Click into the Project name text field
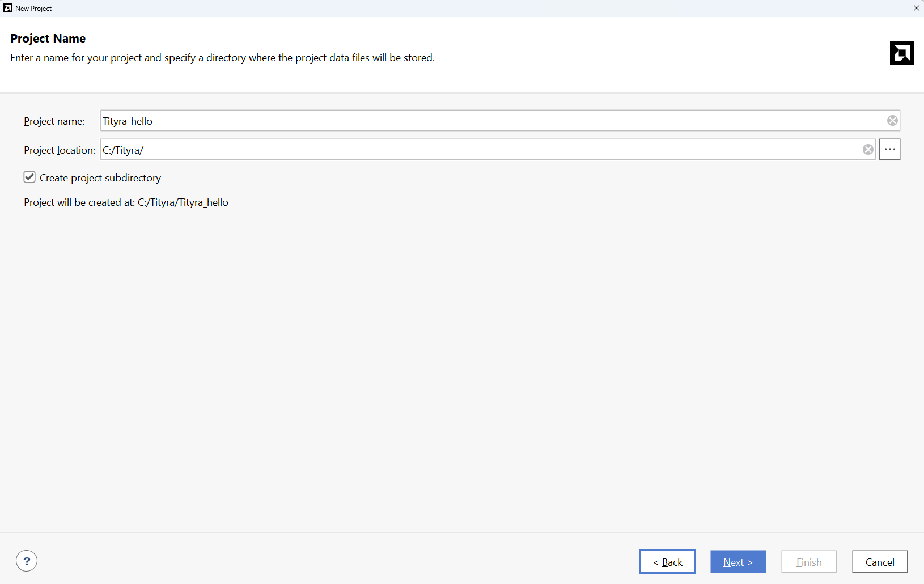Image resolution: width=924 pixels, height=584 pixels. coord(488,121)
